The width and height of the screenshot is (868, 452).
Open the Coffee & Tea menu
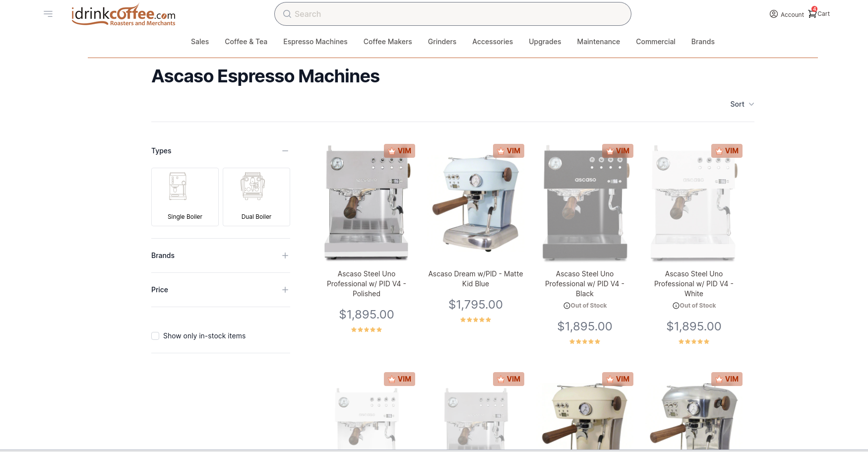246,42
